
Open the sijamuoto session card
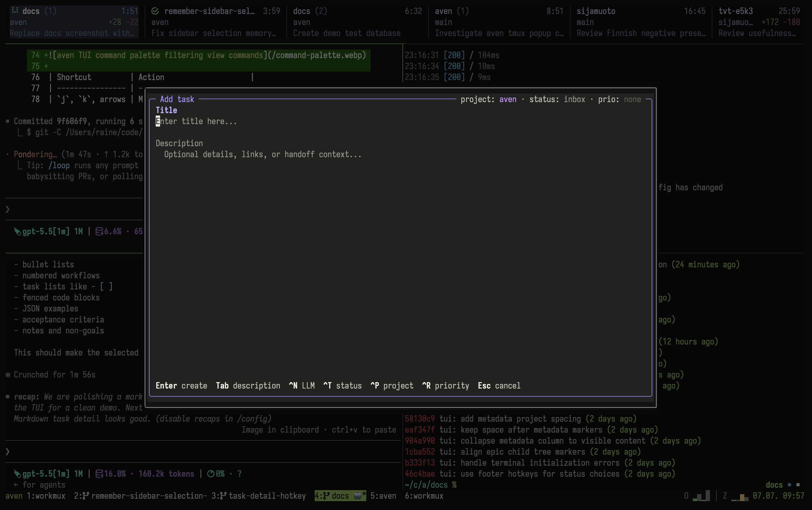pyautogui.click(x=641, y=22)
